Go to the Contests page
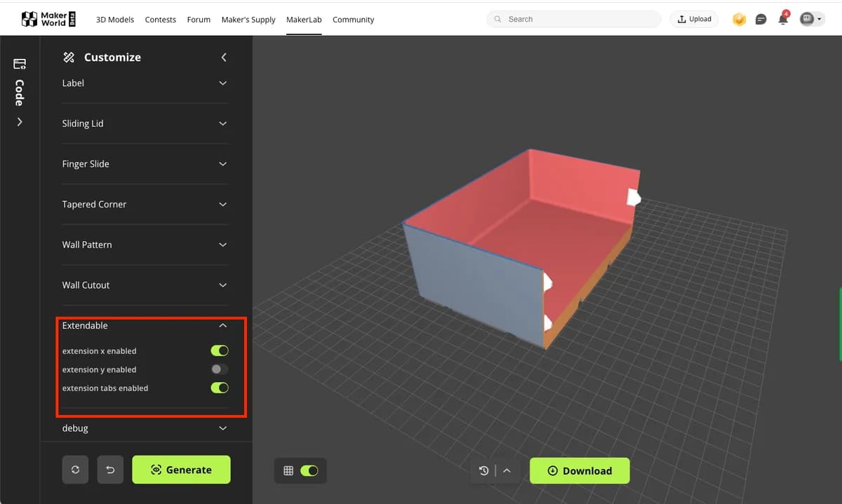The width and height of the screenshot is (842, 504). point(161,20)
